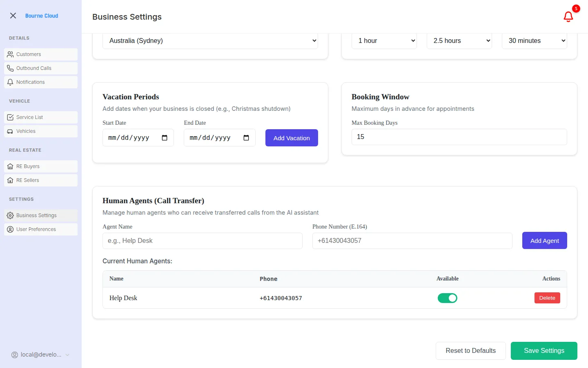Viewport: 588px width, 368px height.
Task: Click the Available column header
Action: (448, 279)
